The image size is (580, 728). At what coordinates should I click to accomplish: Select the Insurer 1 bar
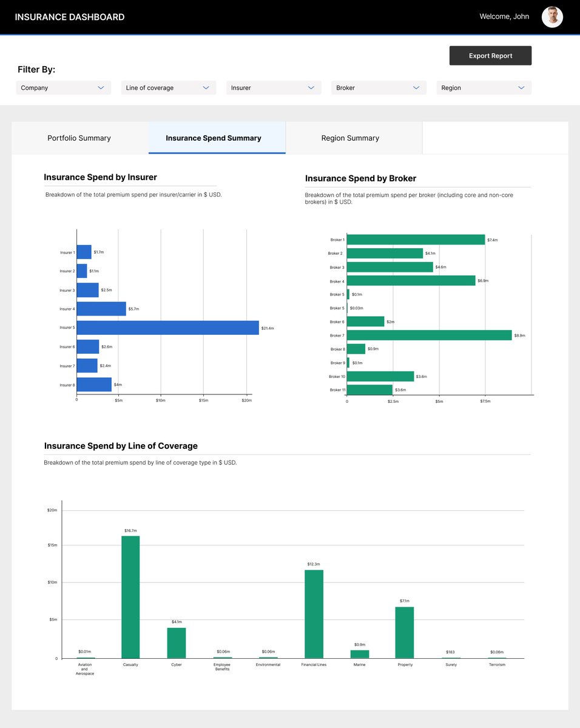click(84, 252)
